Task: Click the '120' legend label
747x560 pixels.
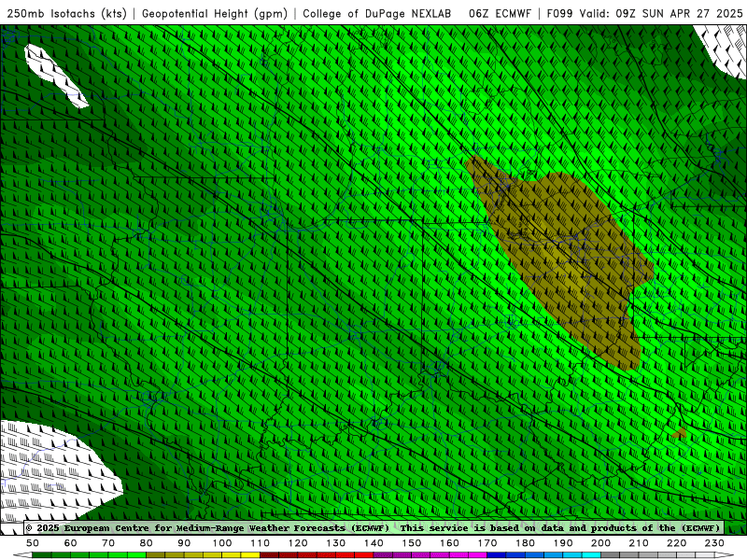Action: pyautogui.click(x=298, y=543)
